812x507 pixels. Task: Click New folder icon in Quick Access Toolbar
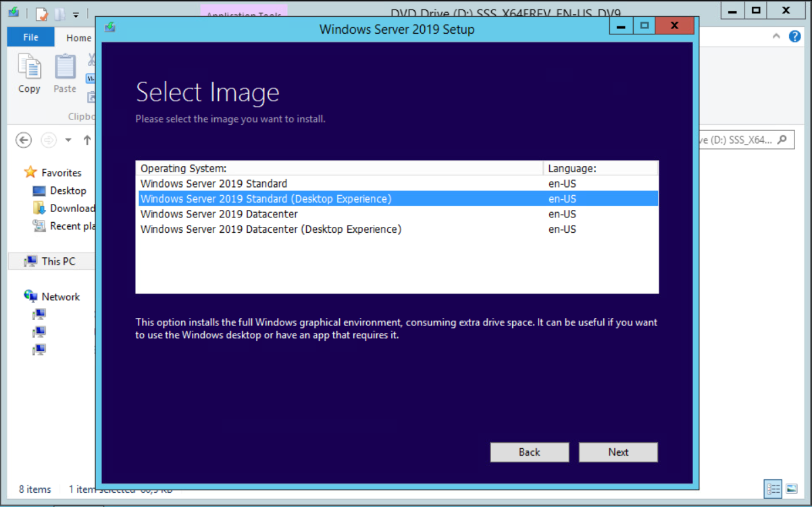coord(59,14)
